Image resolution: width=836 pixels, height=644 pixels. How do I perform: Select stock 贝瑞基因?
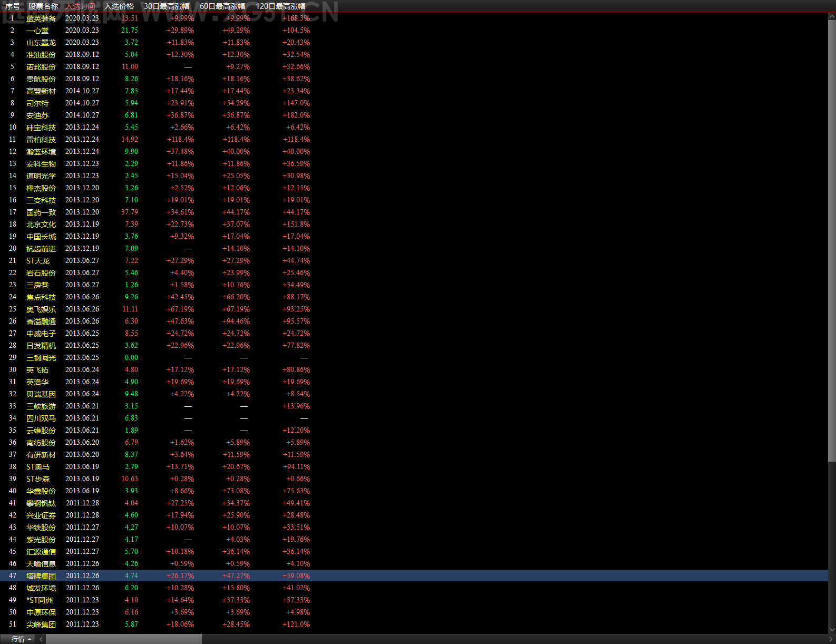41,394
